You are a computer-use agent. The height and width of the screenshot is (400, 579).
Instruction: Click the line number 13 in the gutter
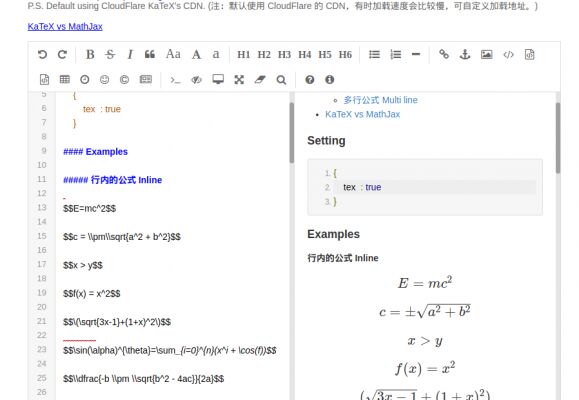click(42, 208)
